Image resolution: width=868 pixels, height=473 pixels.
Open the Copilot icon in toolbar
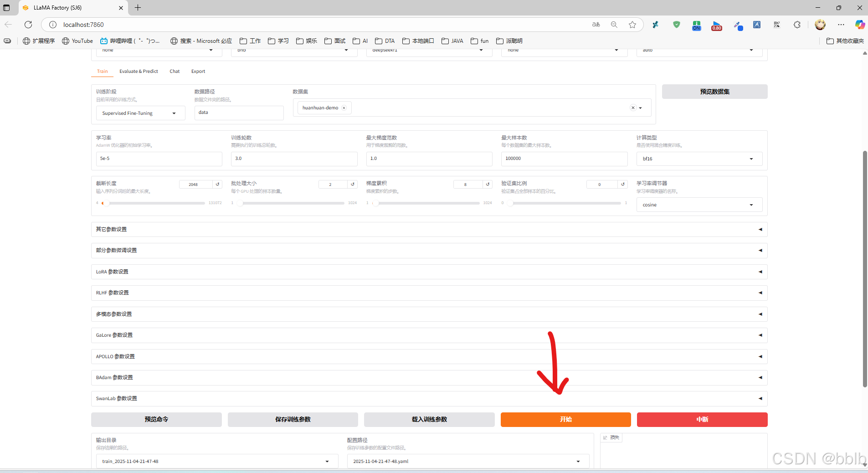tap(860, 25)
